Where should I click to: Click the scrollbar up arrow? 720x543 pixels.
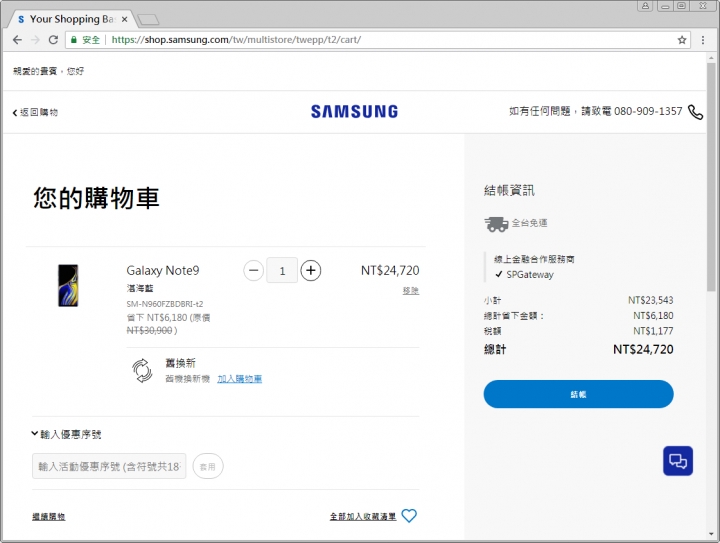(711, 58)
